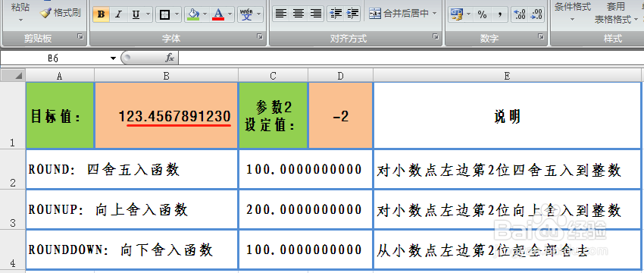Select cell 参数2 设定值：
This screenshot has height=273, width=644.
pyautogui.click(x=273, y=115)
